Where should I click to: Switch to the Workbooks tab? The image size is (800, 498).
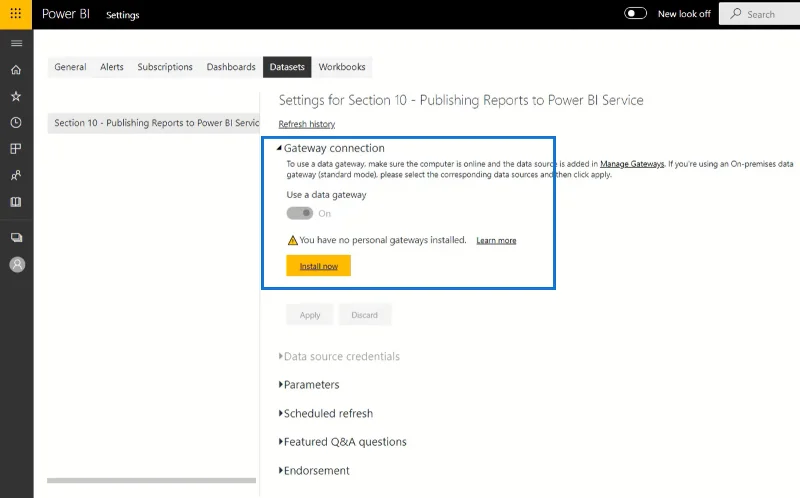tap(342, 67)
